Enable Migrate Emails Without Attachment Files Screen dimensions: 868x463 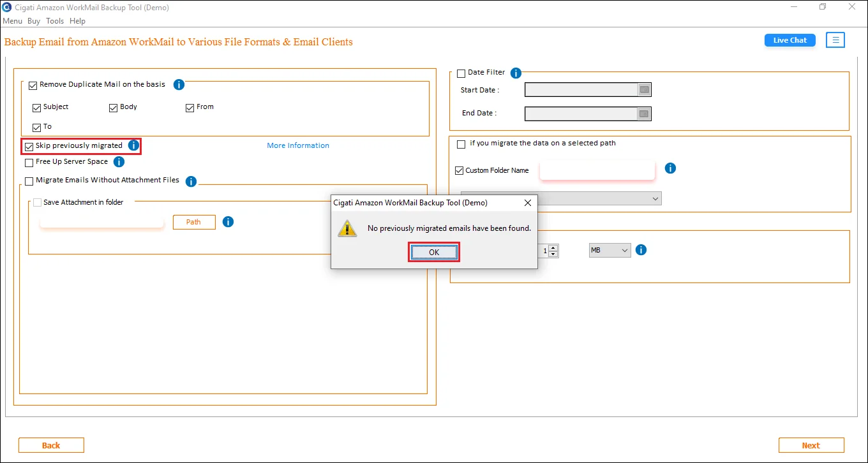click(29, 181)
